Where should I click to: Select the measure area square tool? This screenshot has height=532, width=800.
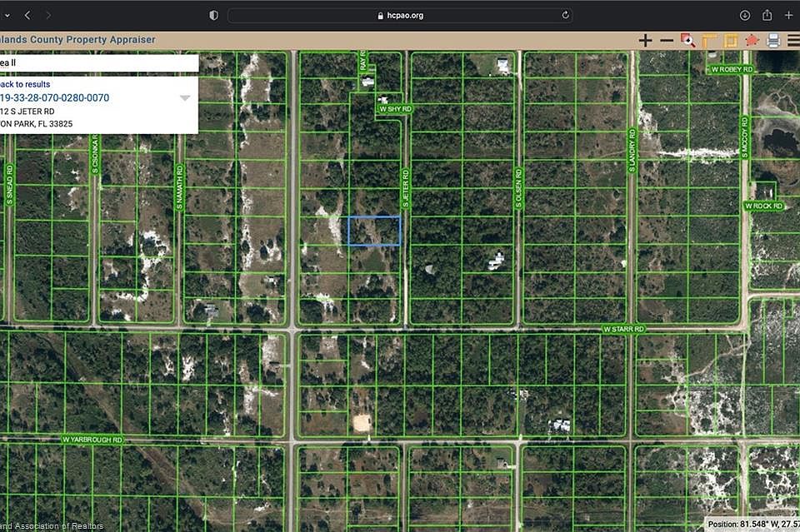coord(730,41)
